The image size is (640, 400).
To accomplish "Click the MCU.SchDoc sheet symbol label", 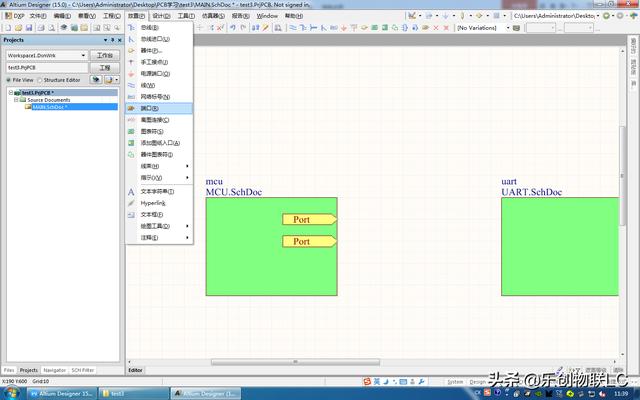I will pyautogui.click(x=233, y=192).
